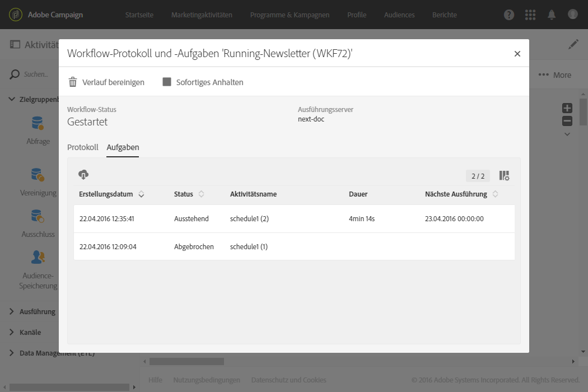Viewport: 588px width, 392px height.
Task: Select the schedule1 (2) task row
Action: point(294,219)
